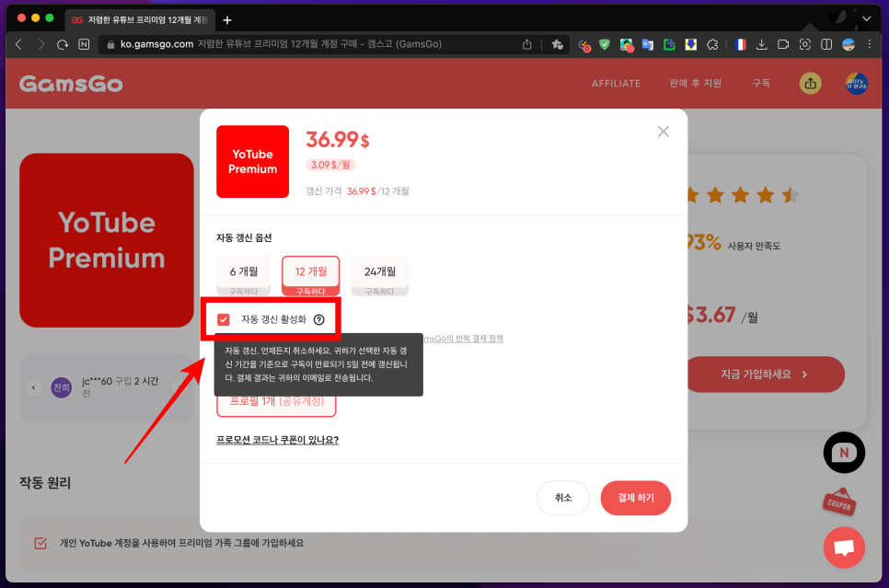The height and width of the screenshot is (588, 889).
Task: Click the 결제 하기 pay button
Action: coord(636,498)
